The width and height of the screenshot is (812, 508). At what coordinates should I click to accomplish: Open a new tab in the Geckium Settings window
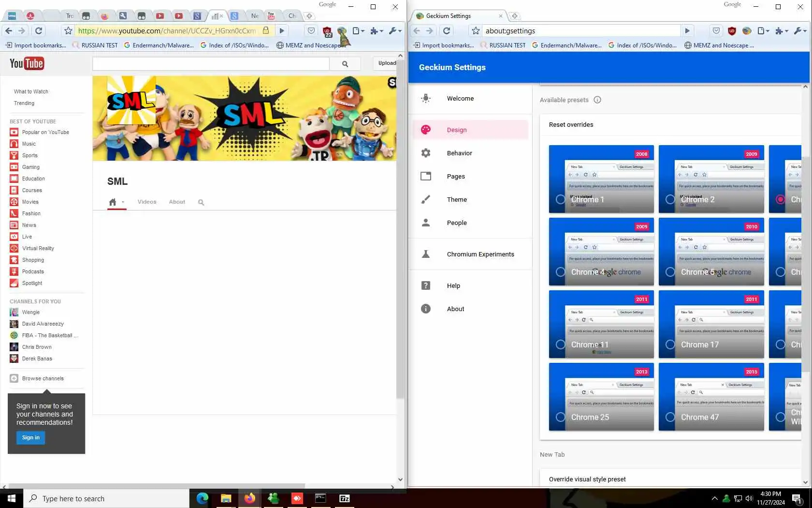click(515, 16)
